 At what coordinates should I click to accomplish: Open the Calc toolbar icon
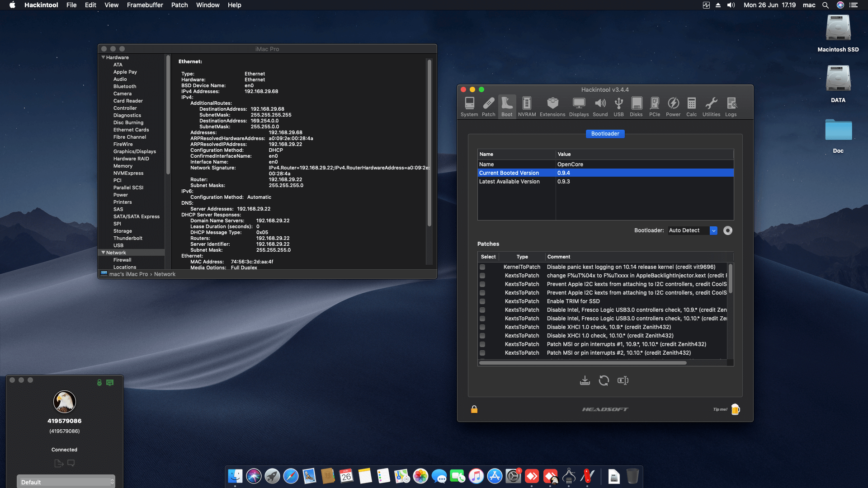point(691,107)
